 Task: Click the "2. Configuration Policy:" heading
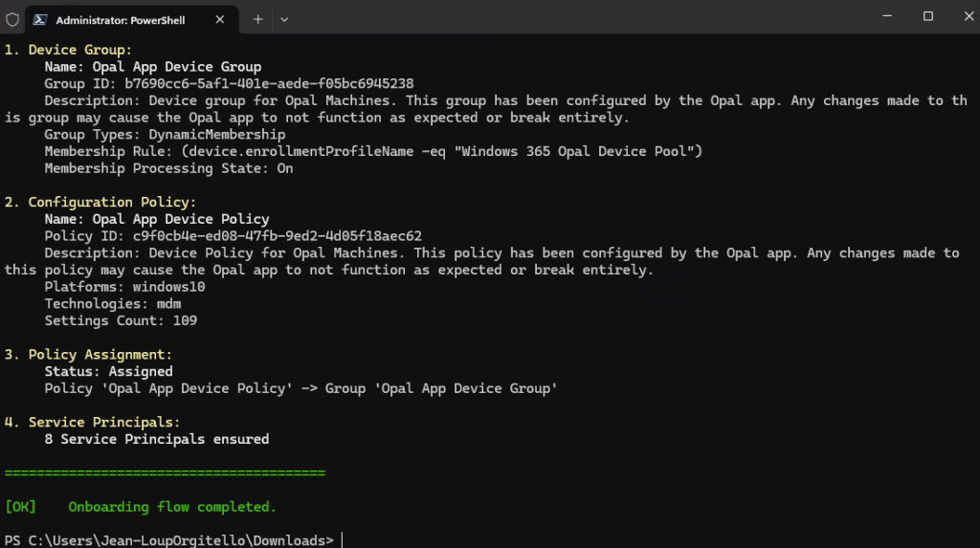pyautogui.click(x=100, y=202)
